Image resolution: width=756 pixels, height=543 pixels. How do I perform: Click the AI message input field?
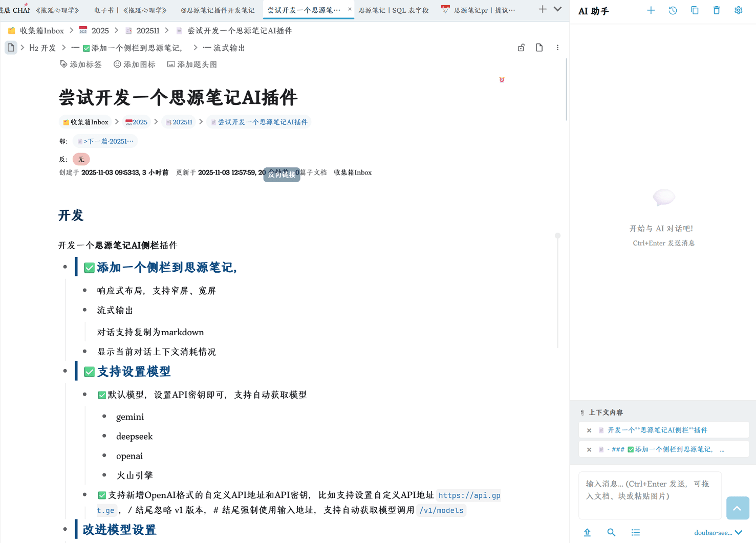tap(650, 495)
